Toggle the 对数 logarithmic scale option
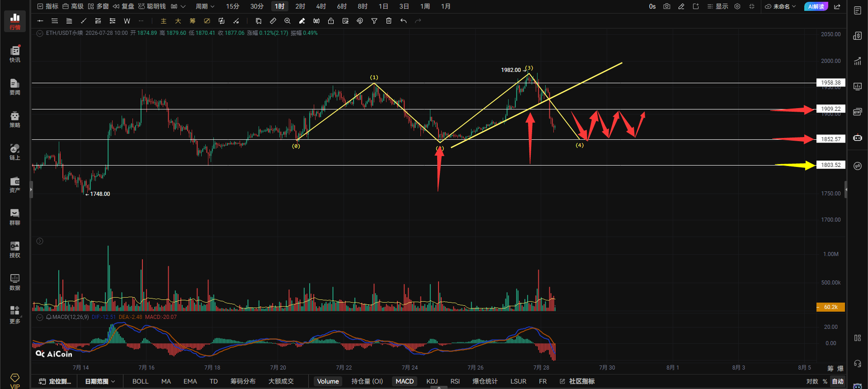This screenshot has width=868, height=389. (812, 381)
